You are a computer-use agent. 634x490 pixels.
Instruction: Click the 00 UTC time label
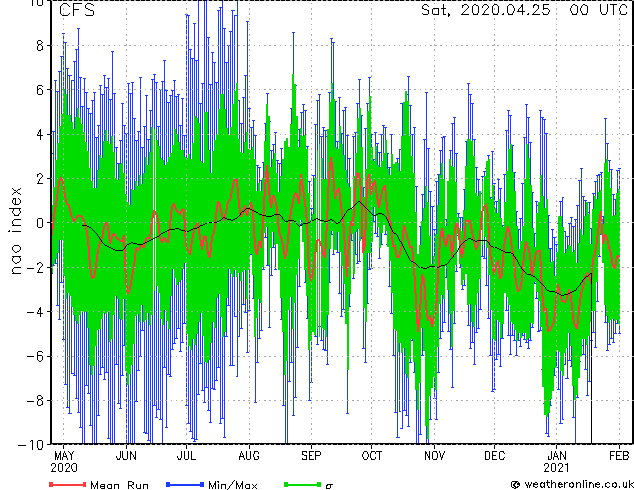click(598, 10)
